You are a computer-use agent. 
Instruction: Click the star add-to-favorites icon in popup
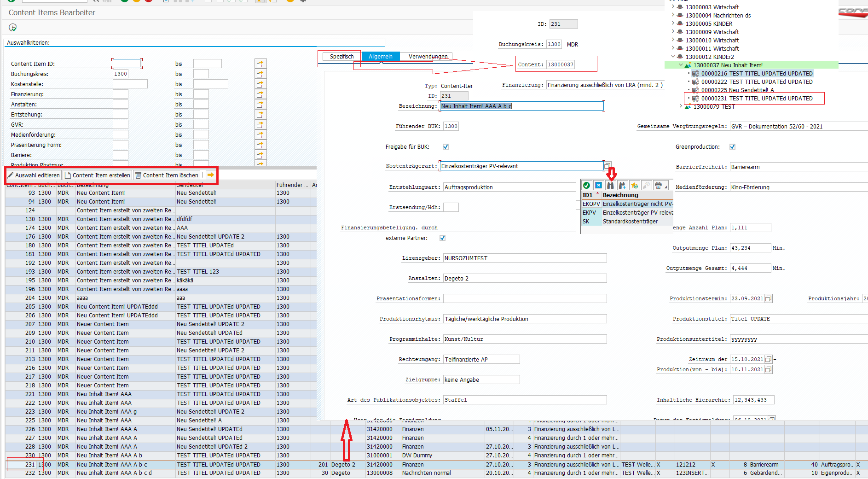[634, 185]
